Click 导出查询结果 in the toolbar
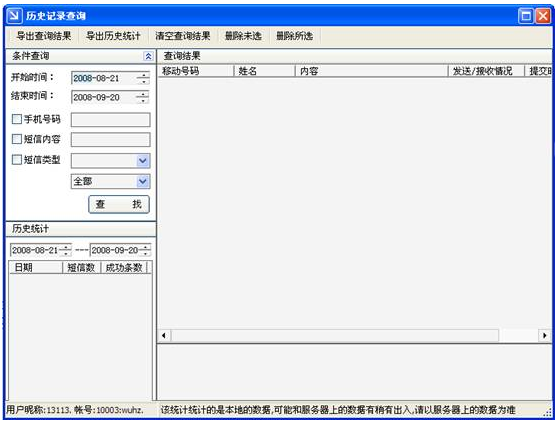 43,36
